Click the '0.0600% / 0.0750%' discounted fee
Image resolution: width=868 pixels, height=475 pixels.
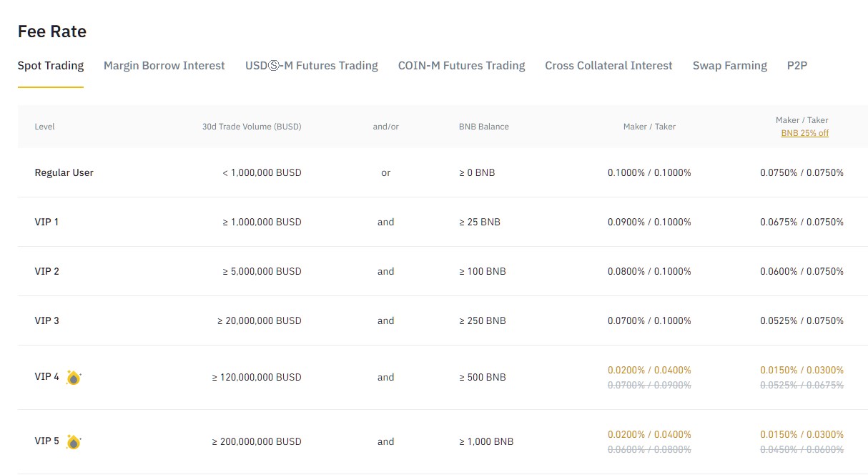click(x=802, y=271)
